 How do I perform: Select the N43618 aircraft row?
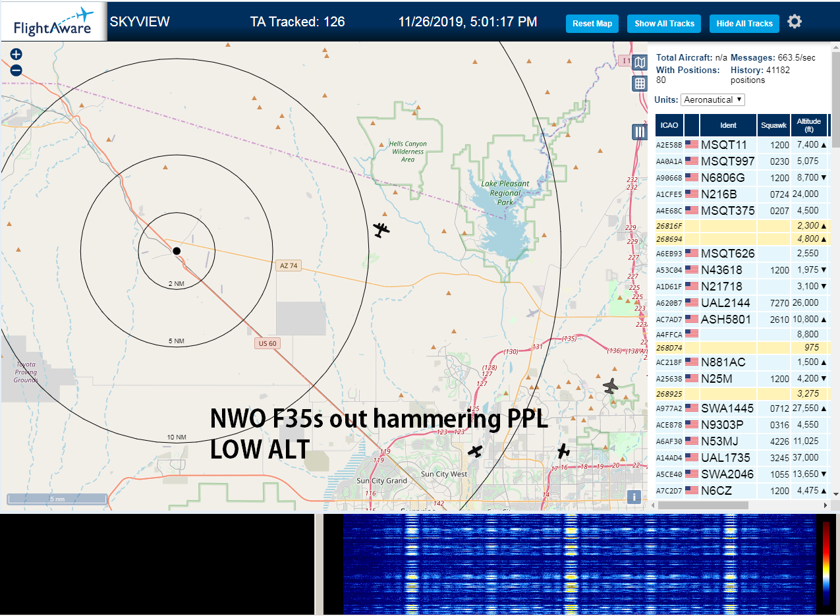click(x=741, y=270)
